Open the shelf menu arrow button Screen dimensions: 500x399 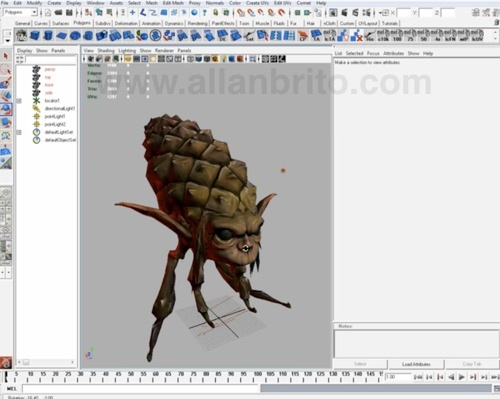click(x=8, y=41)
